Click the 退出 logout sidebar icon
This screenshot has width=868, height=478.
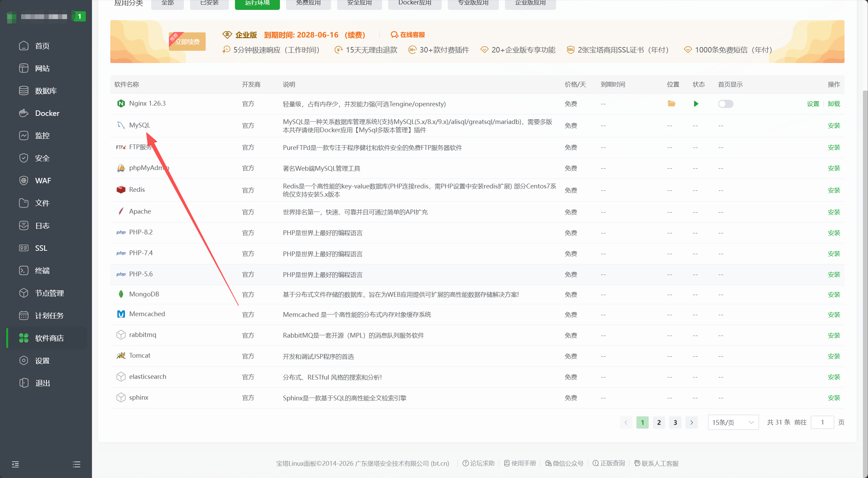[23, 383]
